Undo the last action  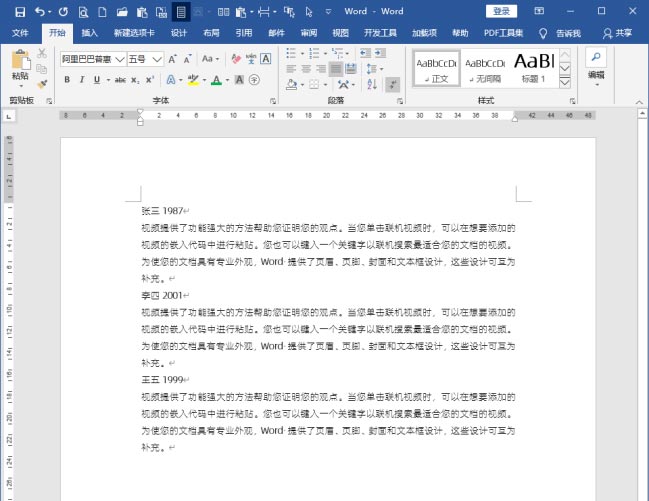point(40,12)
